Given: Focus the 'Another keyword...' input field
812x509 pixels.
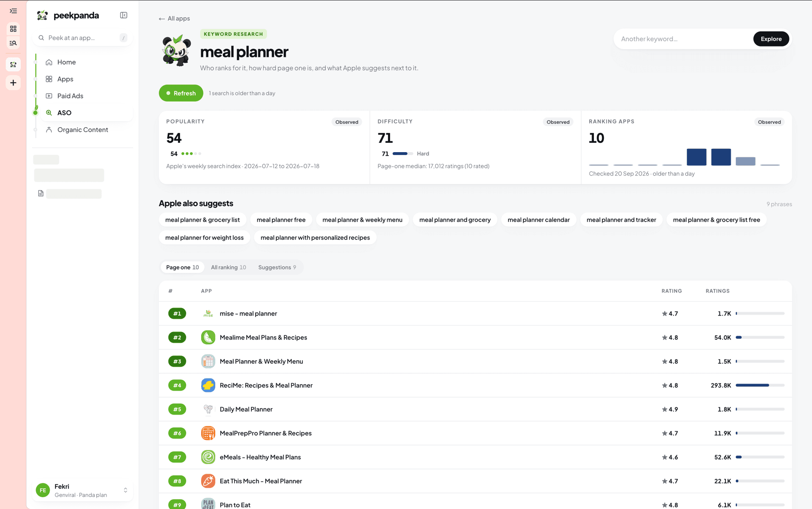Looking at the screenshot, I should pos(684,39).
